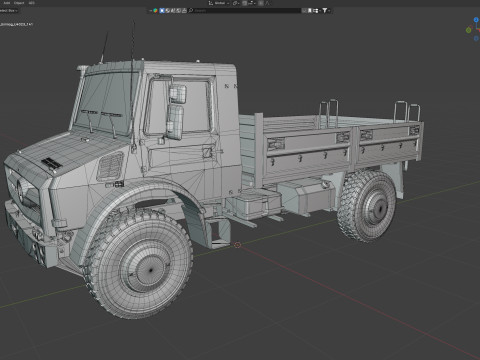Open the Add menu in viewport header
The width and height of the screenshot is (480, 360).
point(7,3)
